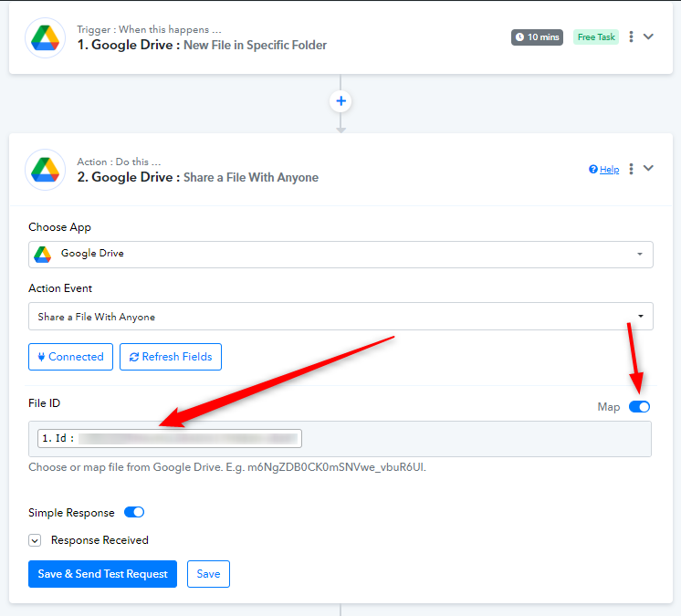The width and height of the screenshot is (681, 616).
Task: Click the File ID helper text
Action: (227, 467)
